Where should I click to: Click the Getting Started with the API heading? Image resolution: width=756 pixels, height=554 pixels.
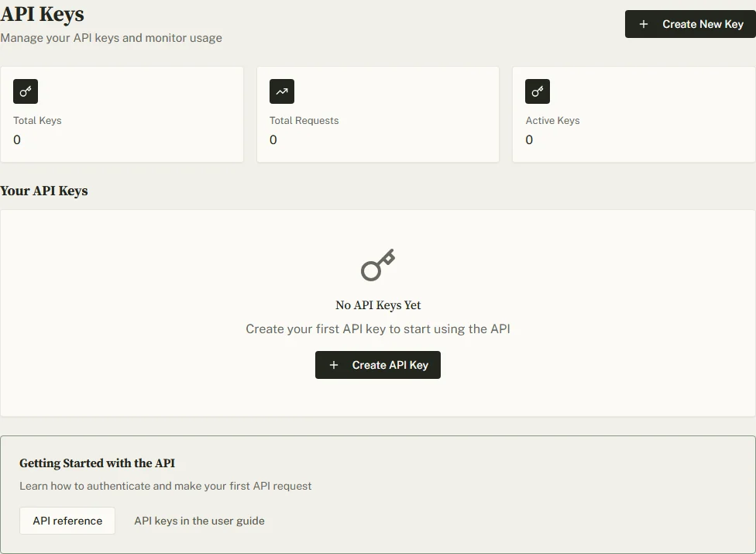point(97,463)
